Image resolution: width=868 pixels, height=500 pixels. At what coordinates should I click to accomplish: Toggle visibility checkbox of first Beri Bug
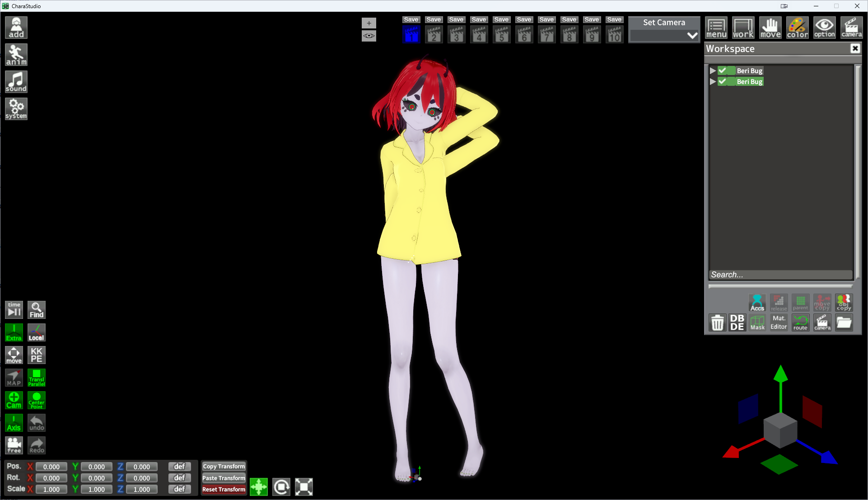723,70
